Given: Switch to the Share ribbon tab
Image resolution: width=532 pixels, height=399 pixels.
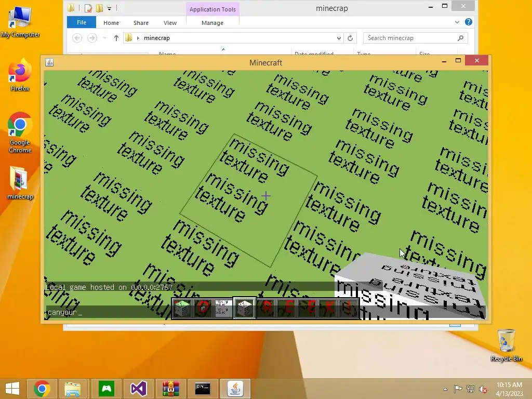Looking at the screenshot, I should 141,23.
